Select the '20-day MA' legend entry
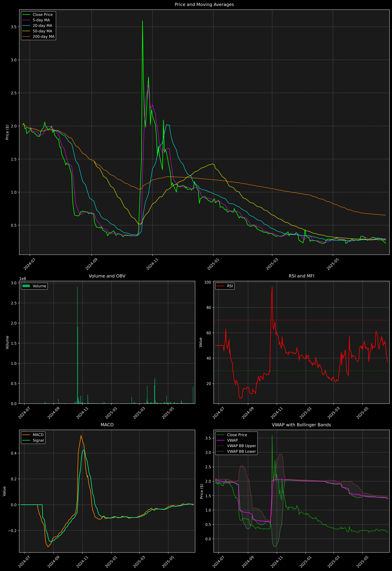 [x=42, y=26]
